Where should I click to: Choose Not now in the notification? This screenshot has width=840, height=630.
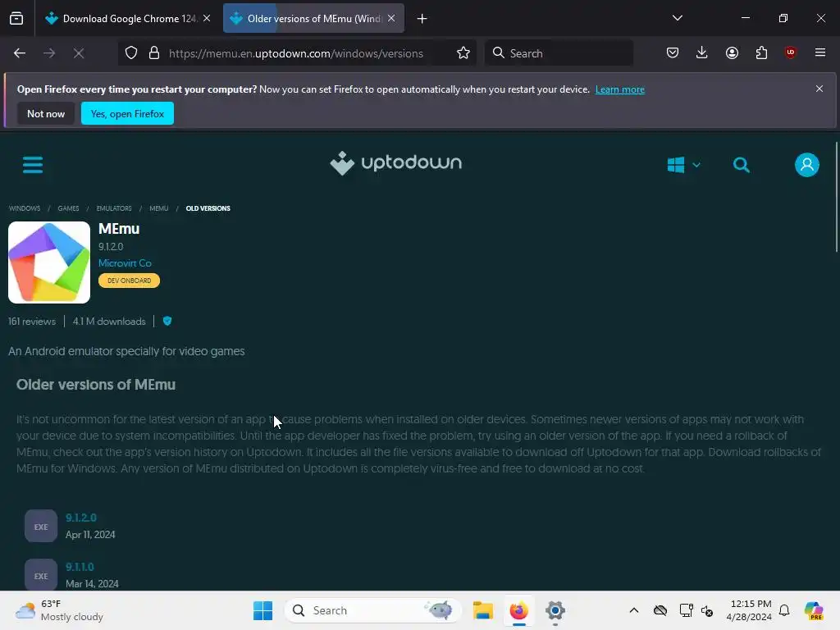46,113
